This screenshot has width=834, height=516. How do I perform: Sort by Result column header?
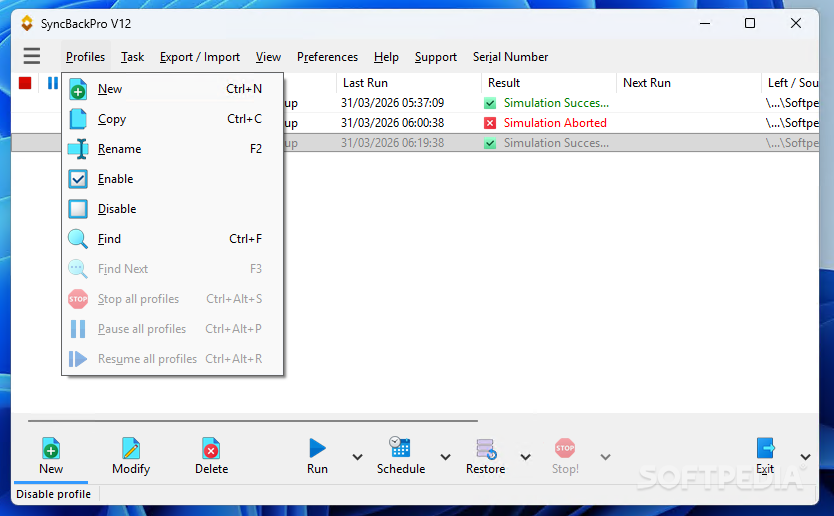click(549, 83)
